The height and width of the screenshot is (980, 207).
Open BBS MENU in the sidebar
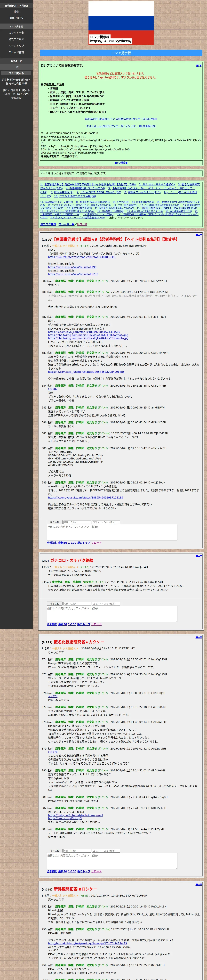pos(16,17)
